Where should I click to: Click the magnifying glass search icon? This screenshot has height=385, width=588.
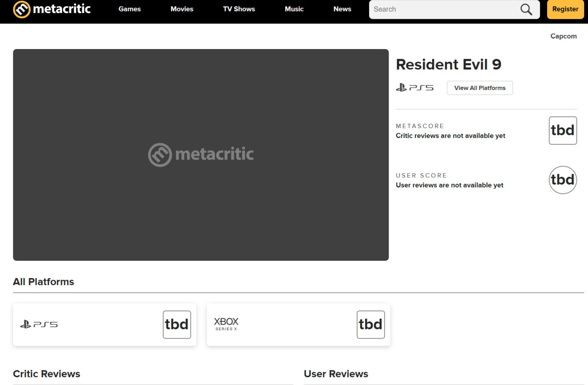tap(526, 10)
